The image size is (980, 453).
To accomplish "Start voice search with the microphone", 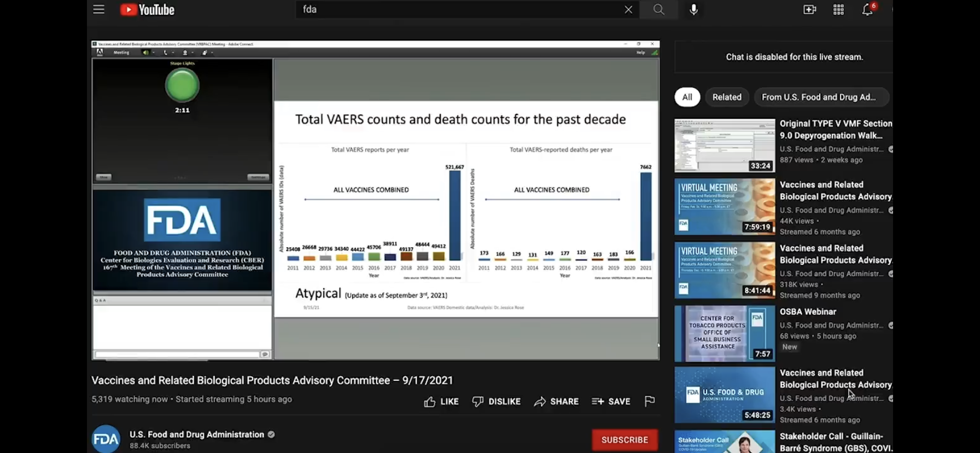I will click(693, 9).
